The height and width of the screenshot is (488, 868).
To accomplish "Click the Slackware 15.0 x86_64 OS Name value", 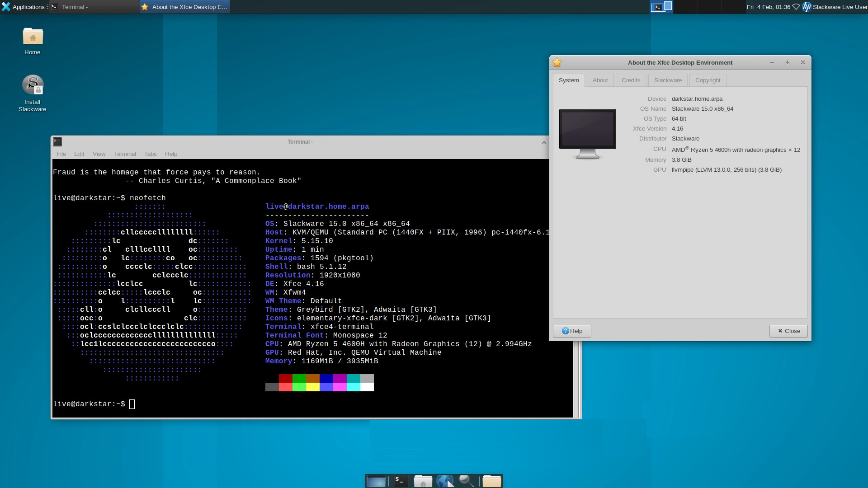I will pyautogui.click(x=702, y=109).
